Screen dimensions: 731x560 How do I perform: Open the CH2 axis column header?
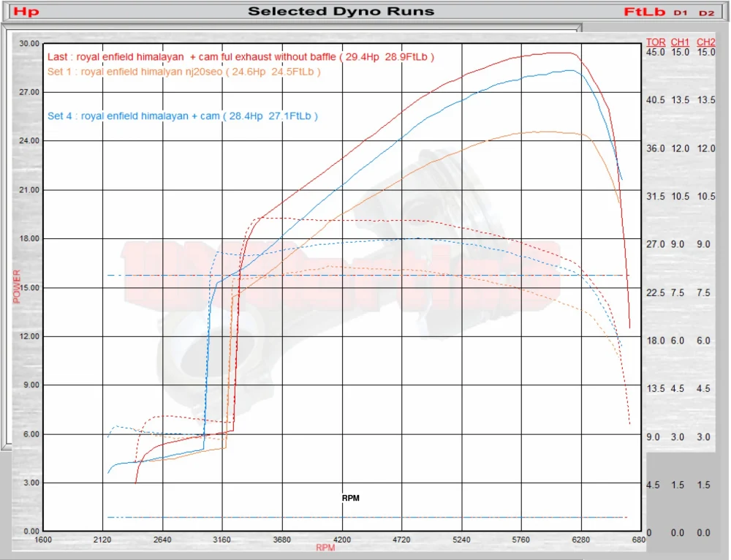706,42
